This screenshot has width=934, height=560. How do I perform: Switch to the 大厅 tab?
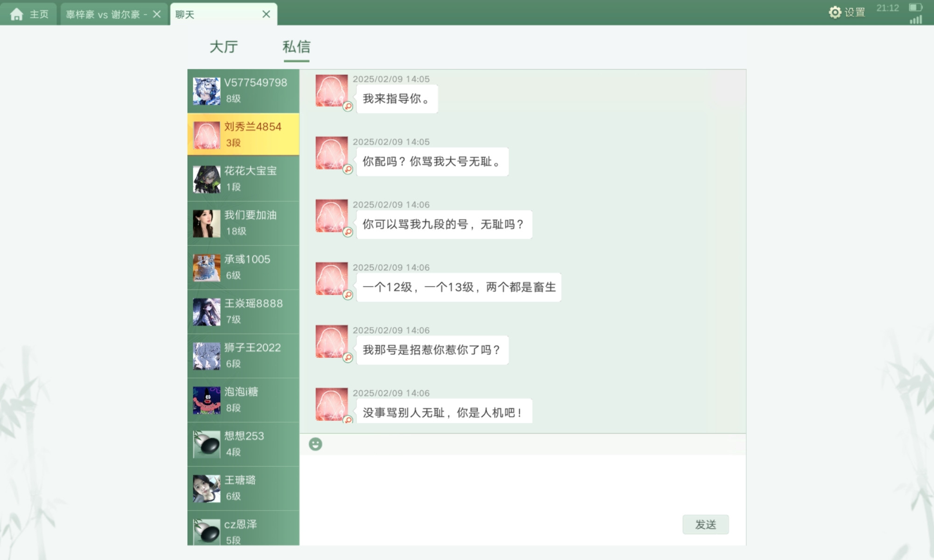(x=224, y=47)
